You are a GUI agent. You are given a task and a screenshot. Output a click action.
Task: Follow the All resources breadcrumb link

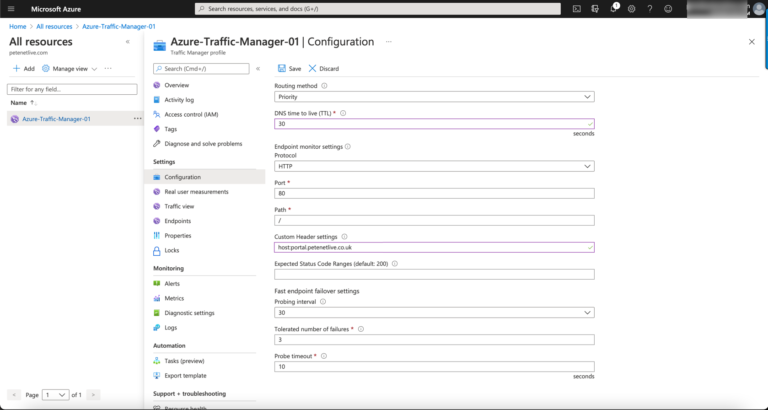tap(54, 26)
